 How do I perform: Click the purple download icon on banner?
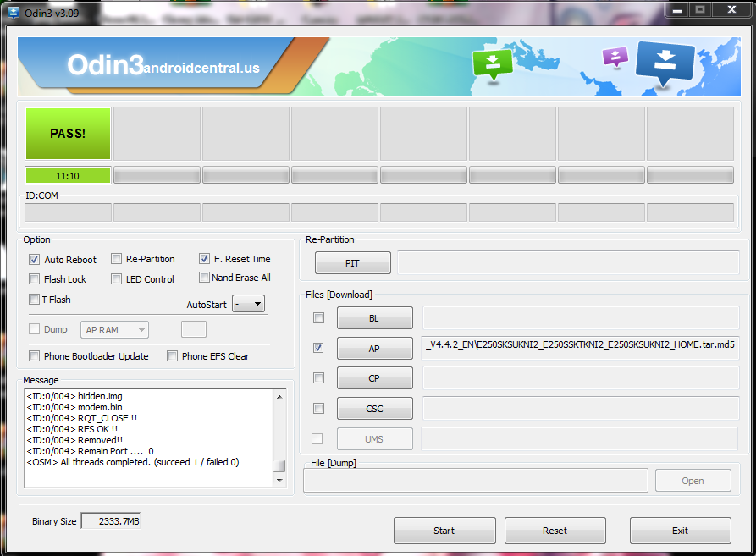pyautogui.click(x=615, y=58)
